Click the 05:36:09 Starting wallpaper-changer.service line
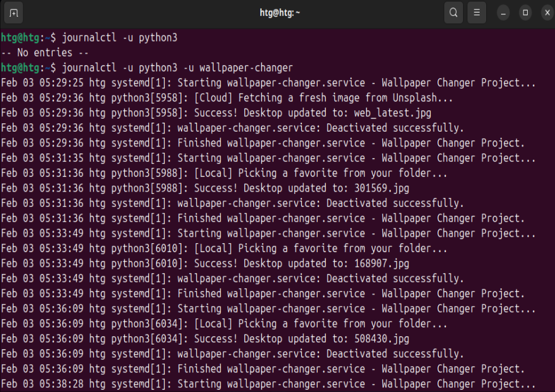Viewport: 555px width, 392px height. point(268,308)
